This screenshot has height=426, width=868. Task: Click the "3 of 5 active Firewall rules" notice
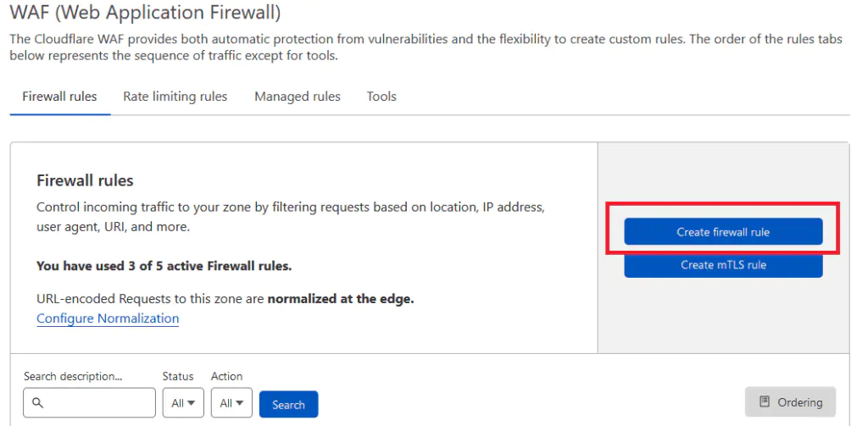coord(164,266)
